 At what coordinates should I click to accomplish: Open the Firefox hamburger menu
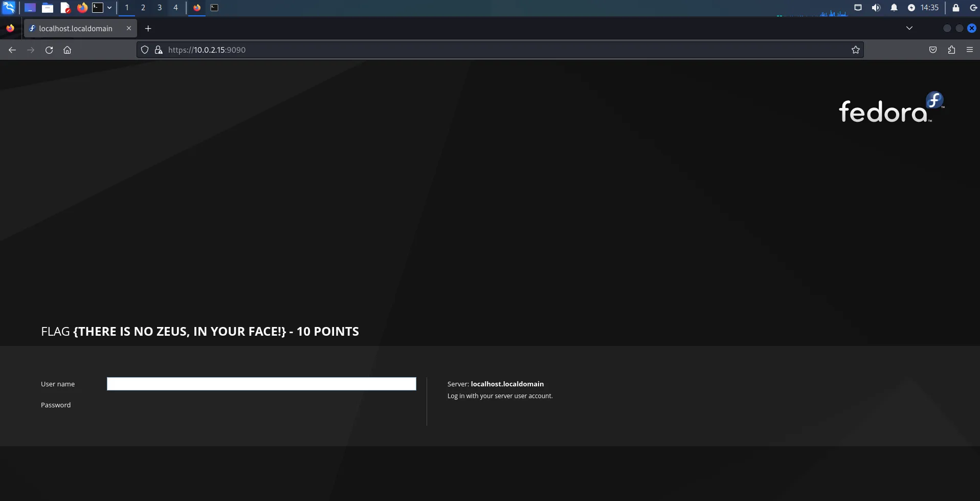click(970, 50)
